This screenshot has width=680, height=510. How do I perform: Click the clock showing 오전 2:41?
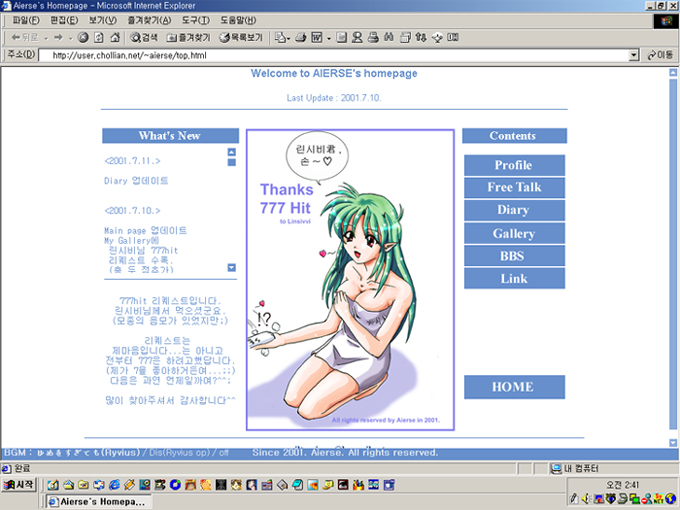[x=623, y=485]
